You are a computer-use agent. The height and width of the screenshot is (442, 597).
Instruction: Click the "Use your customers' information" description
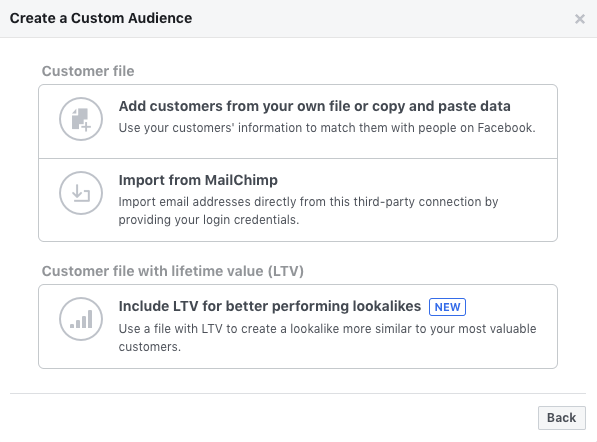327,128
